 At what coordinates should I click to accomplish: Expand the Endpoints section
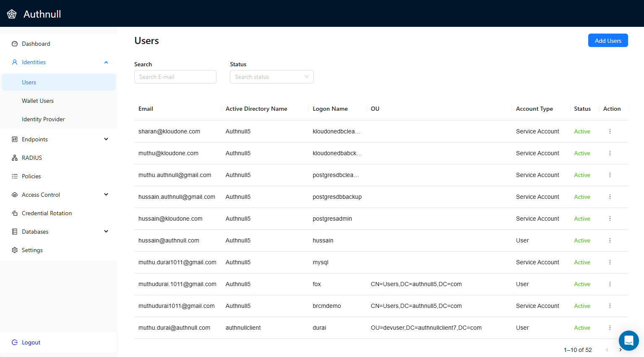coord(106,139)
